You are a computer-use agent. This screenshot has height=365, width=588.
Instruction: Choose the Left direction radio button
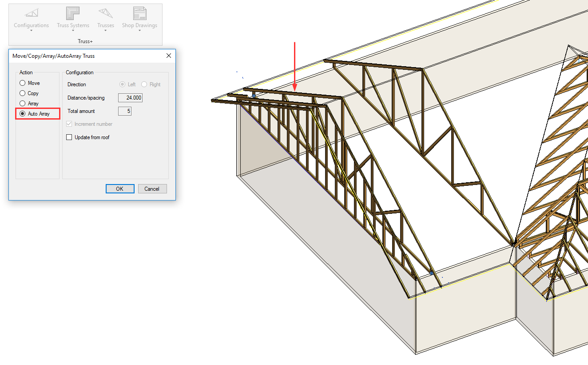(122, 84)
